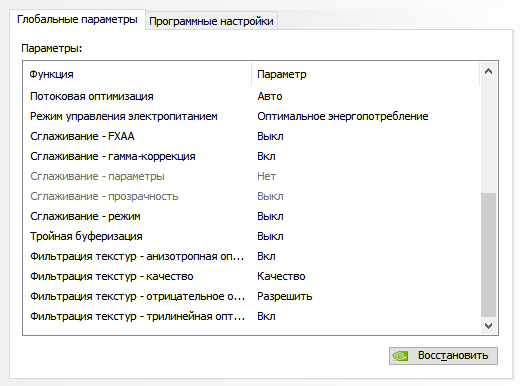Open Качество value dropdown
The height and width of the screenshot is (386, 526).
tap(281, 276)
